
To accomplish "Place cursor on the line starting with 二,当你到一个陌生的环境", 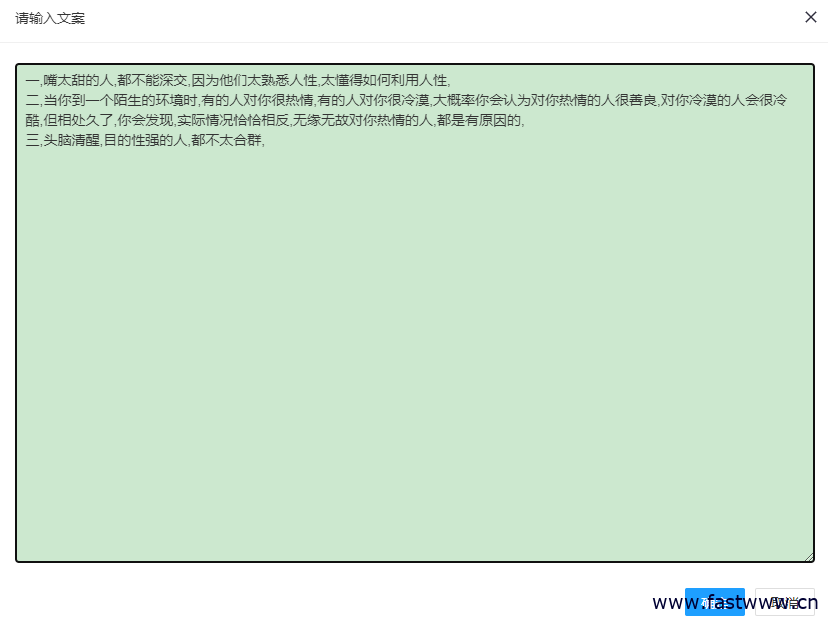I will 300,99.
